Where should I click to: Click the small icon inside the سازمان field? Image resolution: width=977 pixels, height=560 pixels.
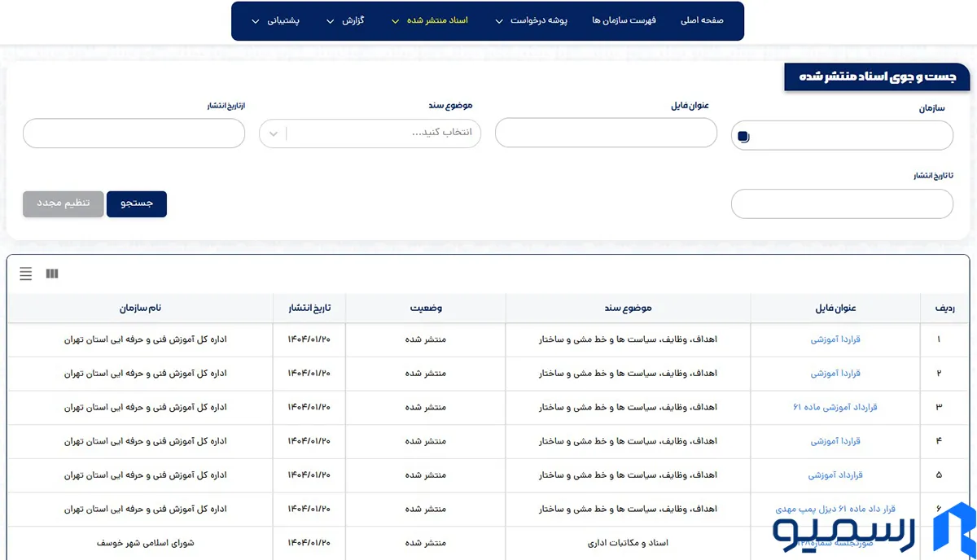pyautogui.click(x=743, y=137)
